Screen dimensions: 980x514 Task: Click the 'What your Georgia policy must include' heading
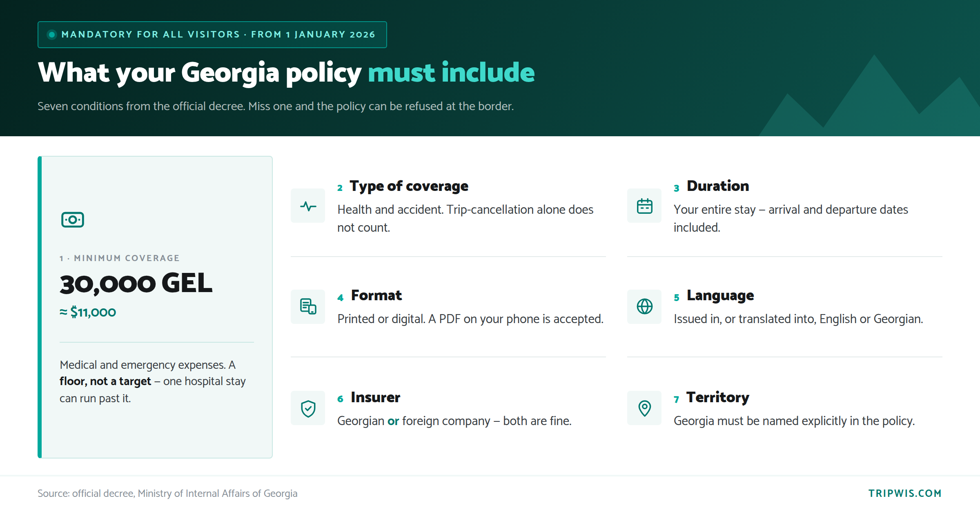point(286,73)
